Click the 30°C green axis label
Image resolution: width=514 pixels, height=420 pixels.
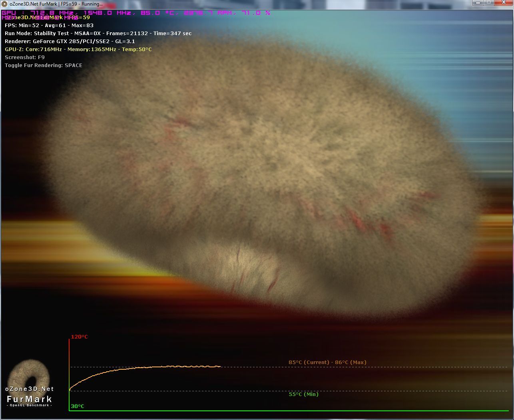[78, 406]
